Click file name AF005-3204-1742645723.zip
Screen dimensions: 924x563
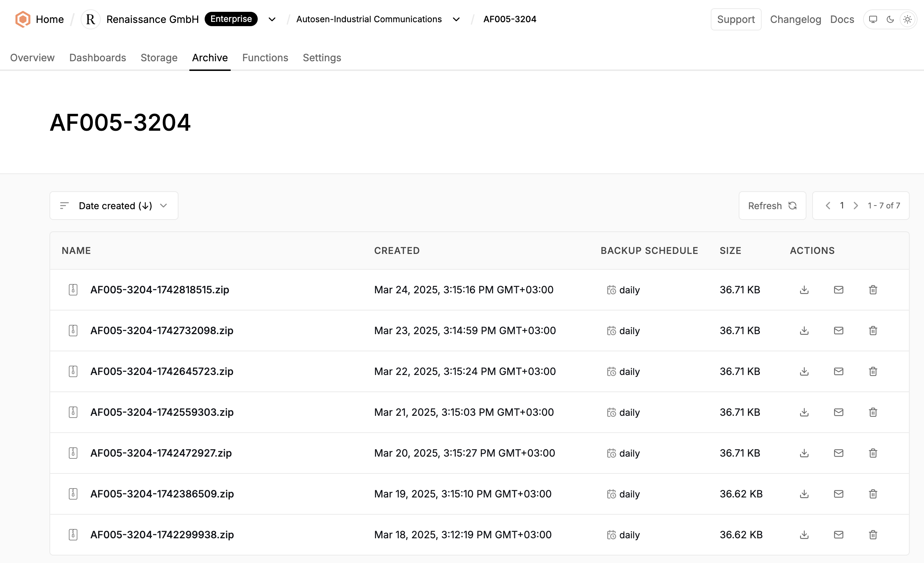click(x=162, y=371)
